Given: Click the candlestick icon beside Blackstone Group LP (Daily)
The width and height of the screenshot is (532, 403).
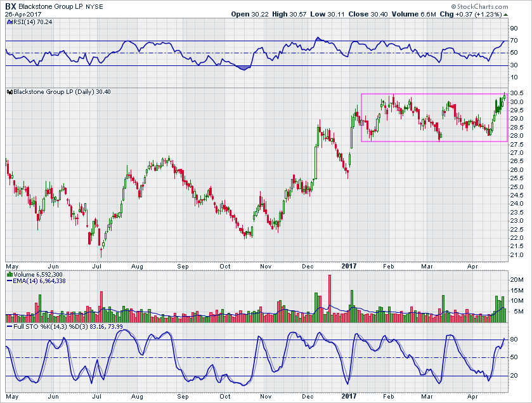Looking at the screenshot, I should (x=9, y=92).
